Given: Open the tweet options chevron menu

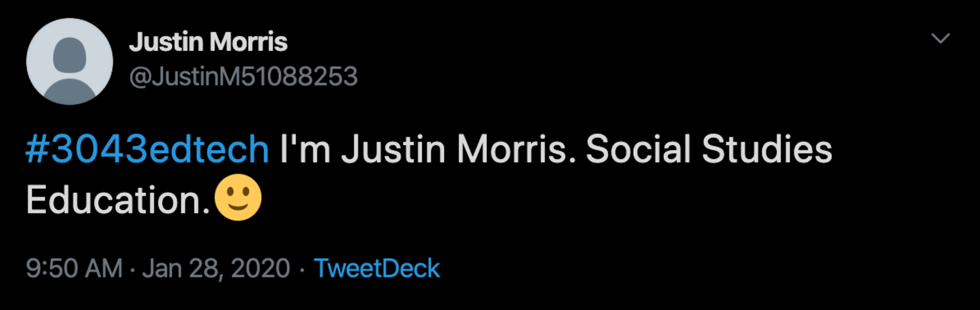Looking at the screenshot, I should (940, 38).
